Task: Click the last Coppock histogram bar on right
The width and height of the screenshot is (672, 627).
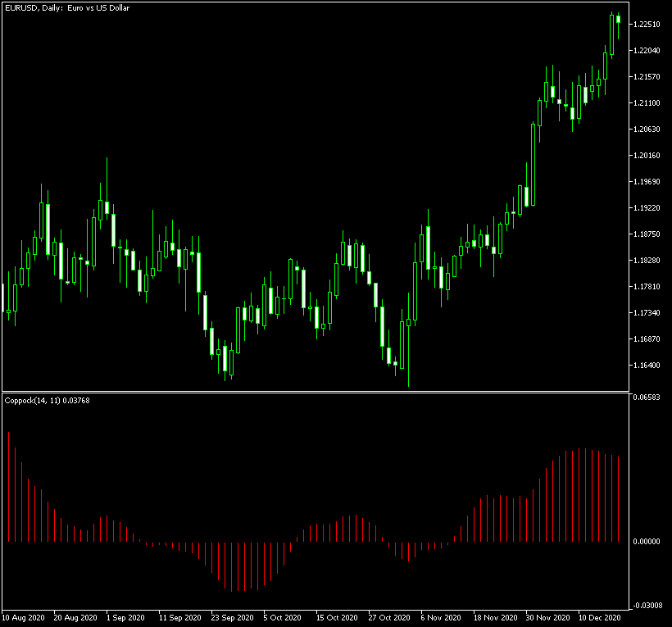Action: 619,500
